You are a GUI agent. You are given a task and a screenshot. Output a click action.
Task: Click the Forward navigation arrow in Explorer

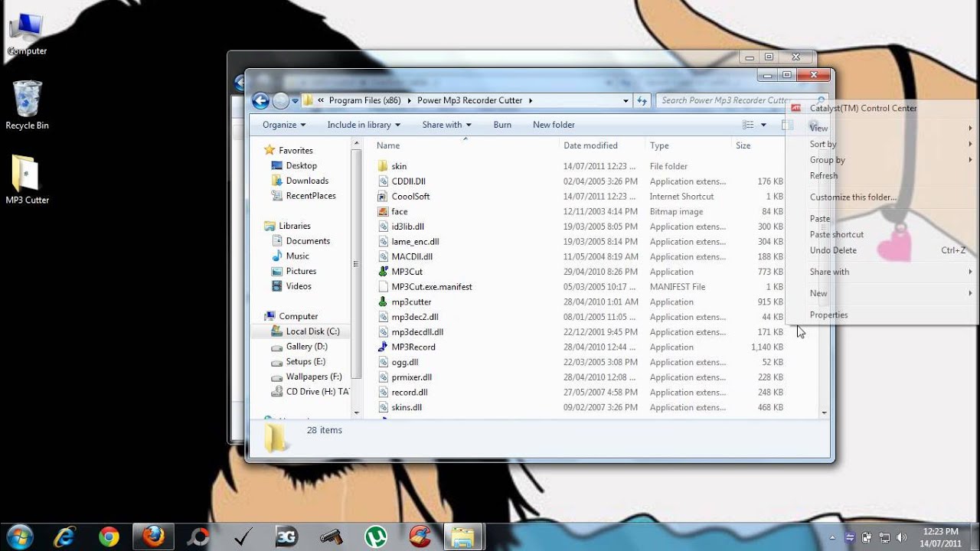(x=280, y=100)
